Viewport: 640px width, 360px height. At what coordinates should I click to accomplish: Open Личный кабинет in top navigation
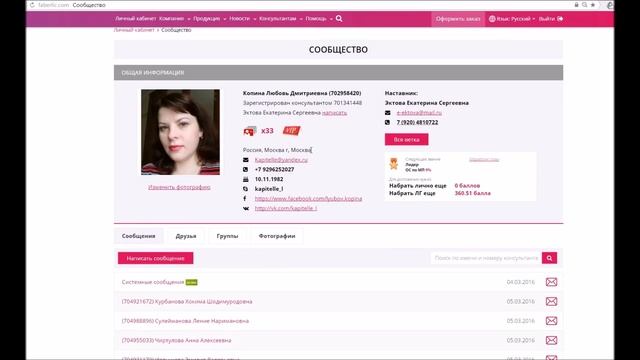[x=136, y=19]
